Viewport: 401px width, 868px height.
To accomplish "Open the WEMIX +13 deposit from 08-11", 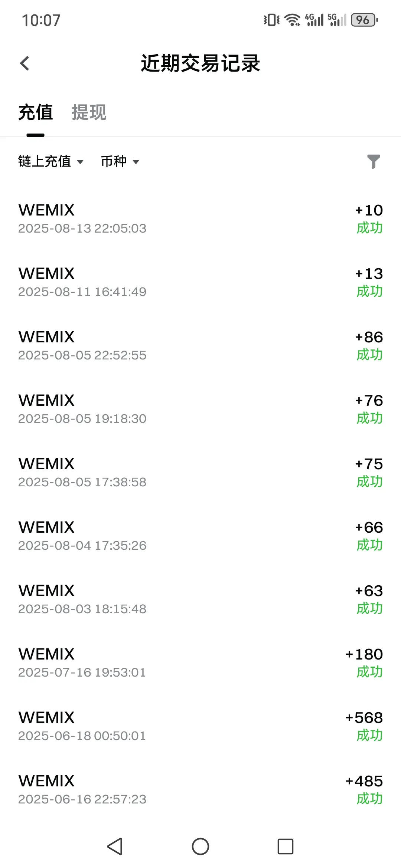I will (x=200, y=282).
